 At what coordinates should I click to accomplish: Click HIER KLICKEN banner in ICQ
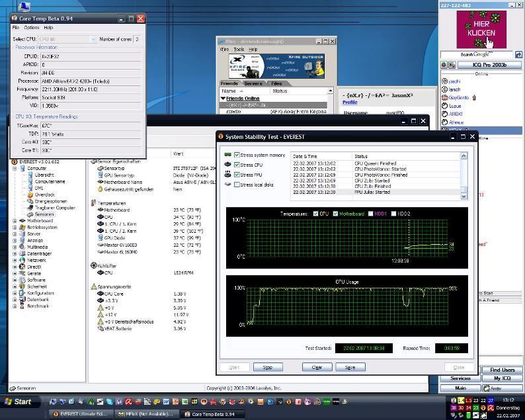[x=481, y=29]
